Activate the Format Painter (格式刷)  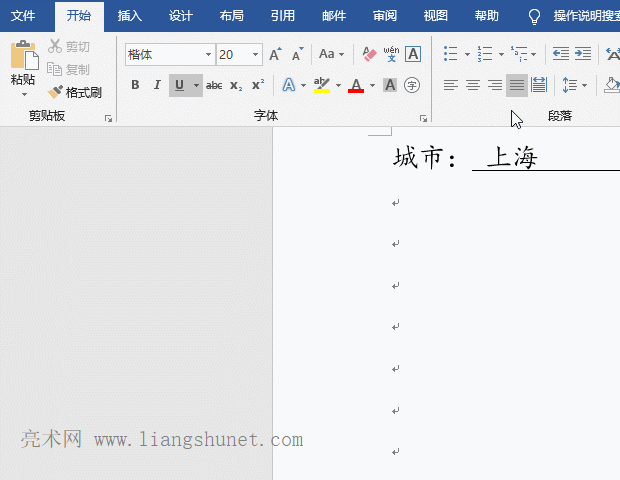coord(75,92)
